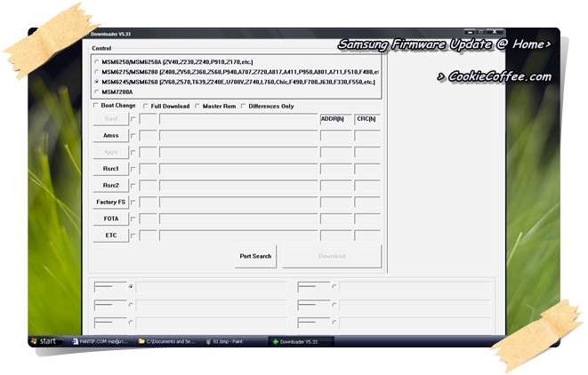
Task: Click the folder icon in the taskbar
Action: click(141, 341)
